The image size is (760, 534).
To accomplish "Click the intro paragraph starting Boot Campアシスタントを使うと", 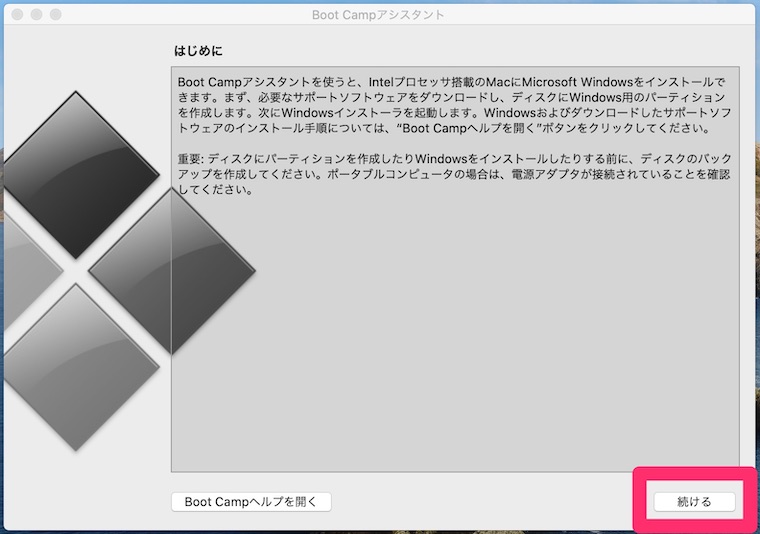I will (455, 105).
